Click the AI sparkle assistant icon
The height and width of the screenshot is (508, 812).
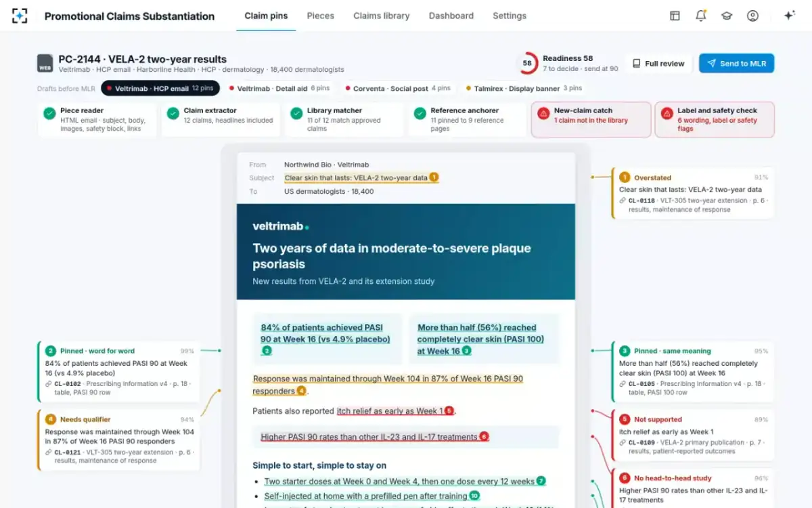coord(789,16)
